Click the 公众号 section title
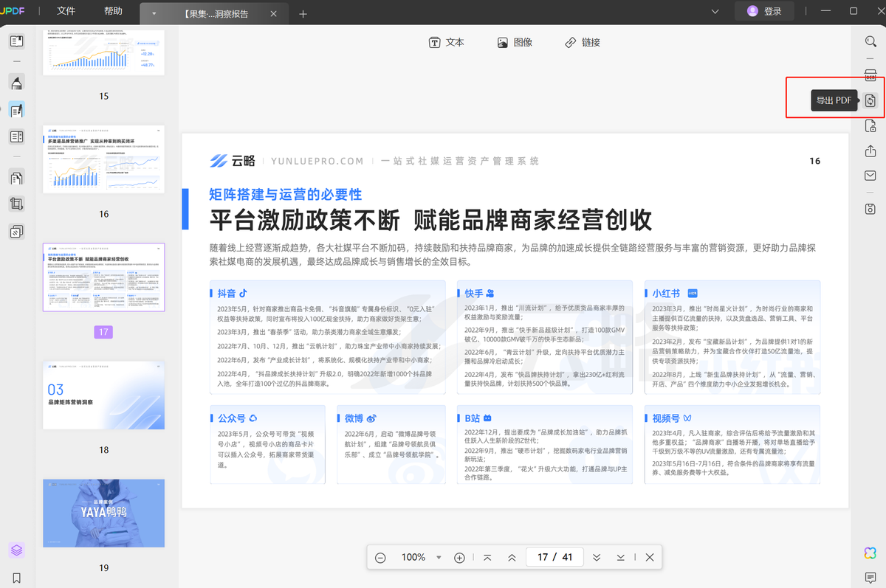Screen dimensions: 886x588 click(231, 418)
